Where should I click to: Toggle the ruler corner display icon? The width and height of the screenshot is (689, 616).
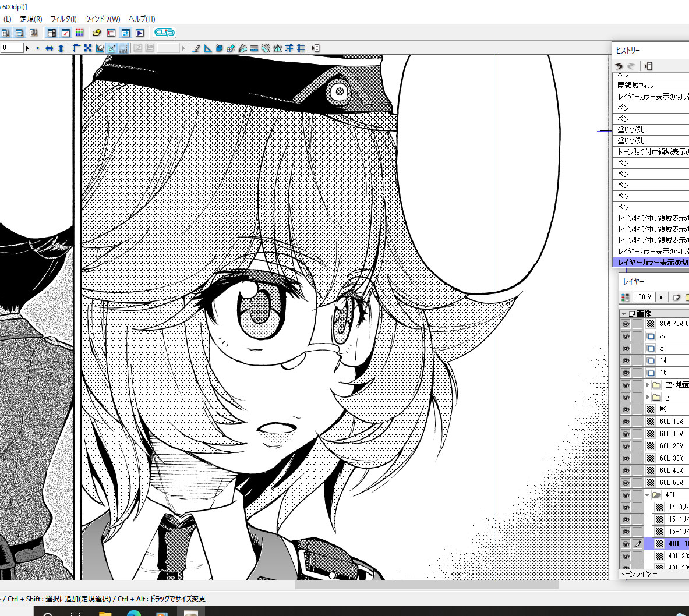[76, 48]
